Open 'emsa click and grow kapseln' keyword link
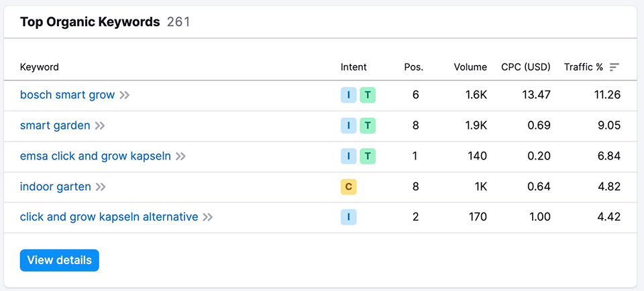The height and width of the screenshot is (291, 644). (x=95, y=156)
